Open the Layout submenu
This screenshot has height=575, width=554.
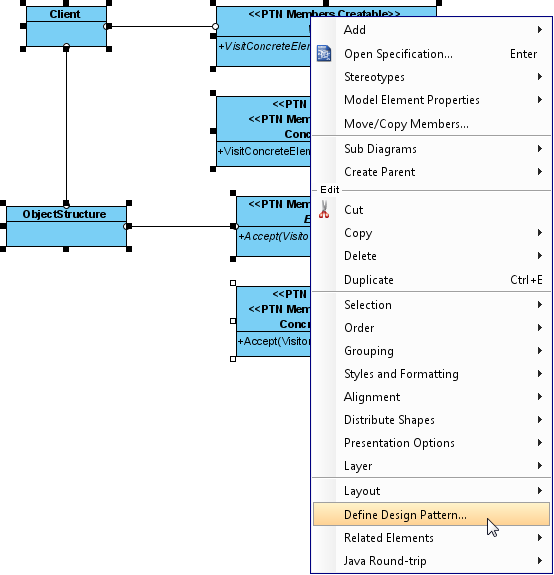pyautogui.click(x=431, y=491)
